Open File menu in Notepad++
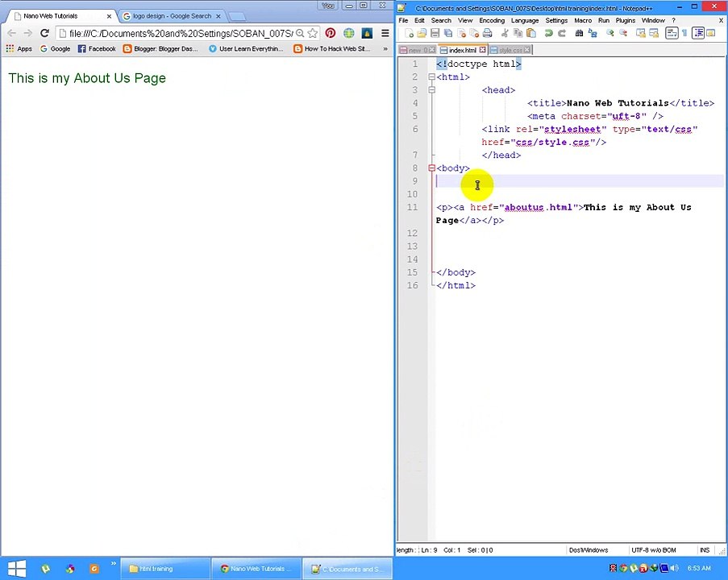Image resolution: width=728 pixels, height=580 pixels. coord(403,20)
